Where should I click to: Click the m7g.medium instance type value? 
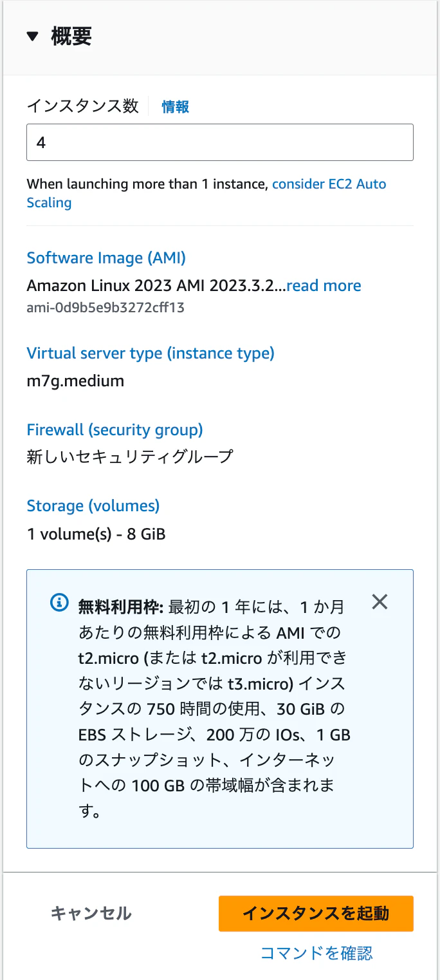(75, 381)
